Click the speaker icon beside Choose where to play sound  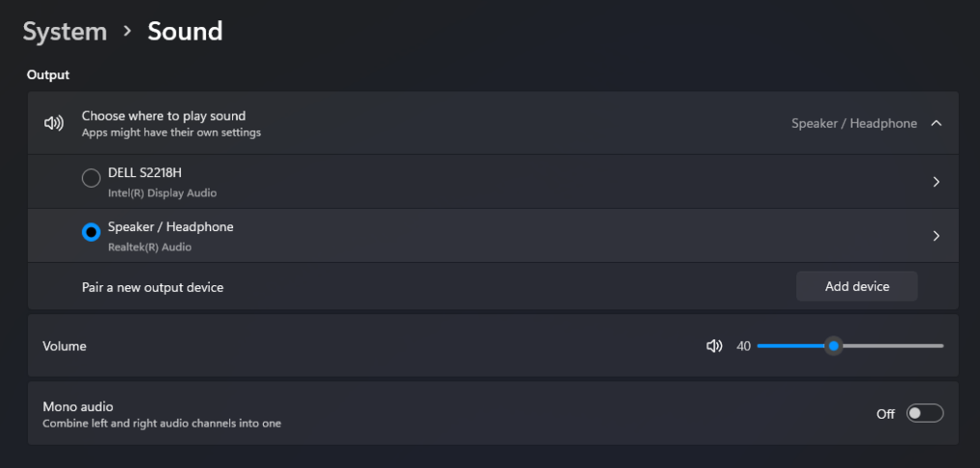54,123
